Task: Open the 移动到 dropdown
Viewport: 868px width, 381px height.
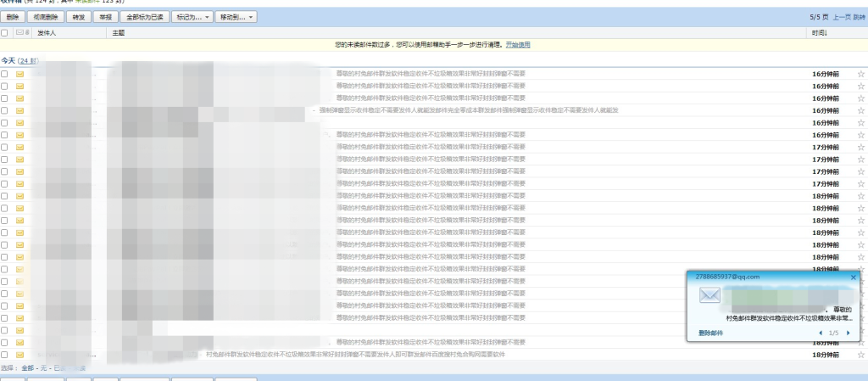Action: pyautogui.click(x=236, y=16)
